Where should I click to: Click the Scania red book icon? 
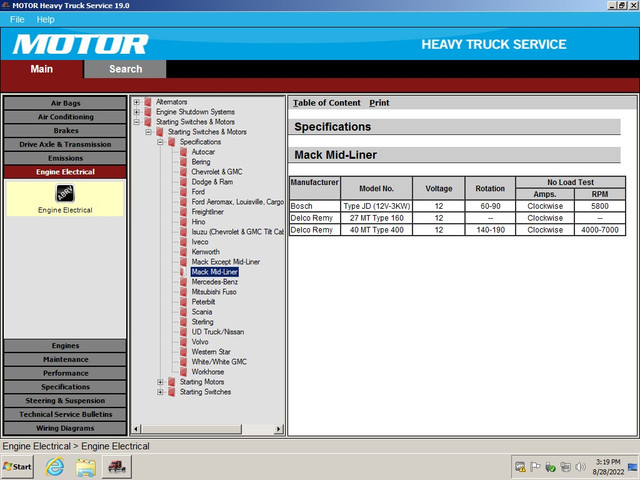coord(183,312)
